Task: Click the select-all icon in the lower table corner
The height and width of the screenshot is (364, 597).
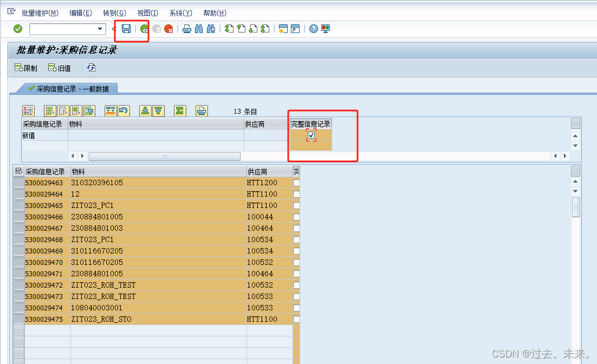Action: (x=18, y=171)
